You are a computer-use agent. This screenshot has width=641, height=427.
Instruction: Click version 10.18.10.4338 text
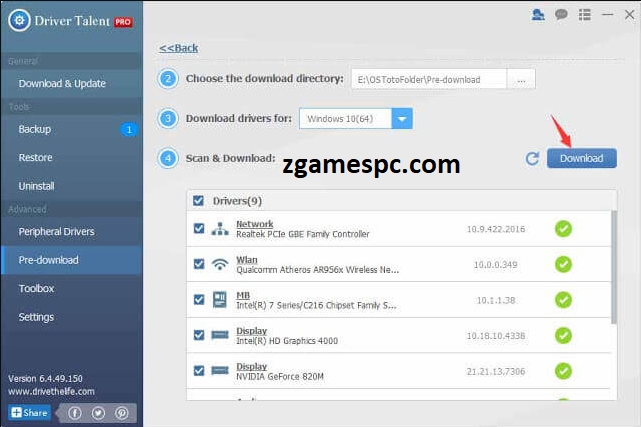click(x=496, y=336)
